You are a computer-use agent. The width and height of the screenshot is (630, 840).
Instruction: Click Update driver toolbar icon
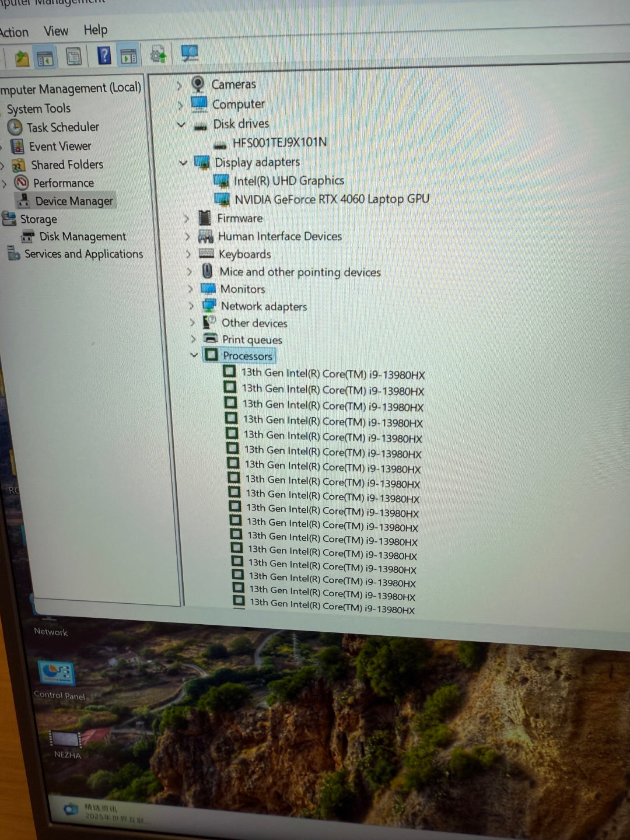[158, 55]
